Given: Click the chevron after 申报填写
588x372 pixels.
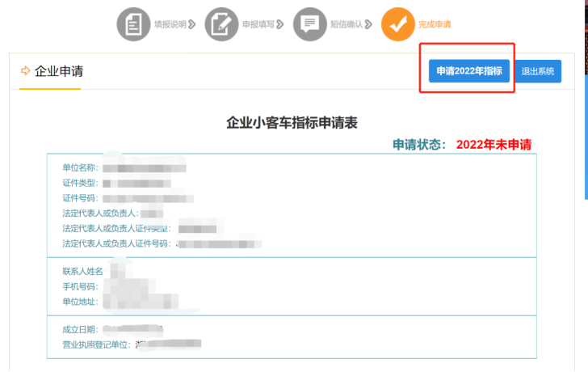Looking at the screenshot, I should [280, 24].
